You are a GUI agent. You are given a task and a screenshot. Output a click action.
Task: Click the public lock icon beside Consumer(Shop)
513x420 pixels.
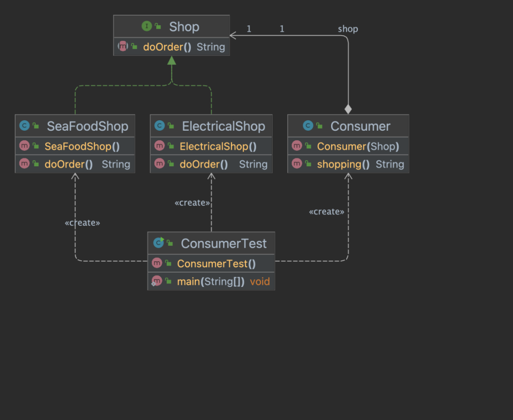coord(308,146)
